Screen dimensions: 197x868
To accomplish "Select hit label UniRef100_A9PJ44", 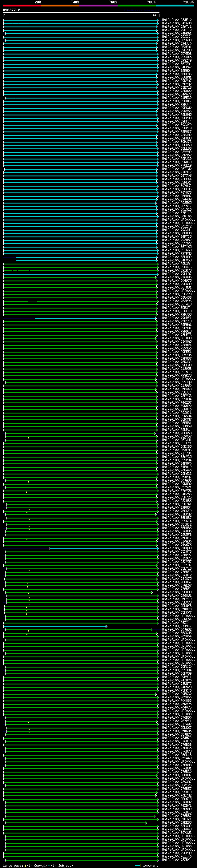I will [176, 104].
